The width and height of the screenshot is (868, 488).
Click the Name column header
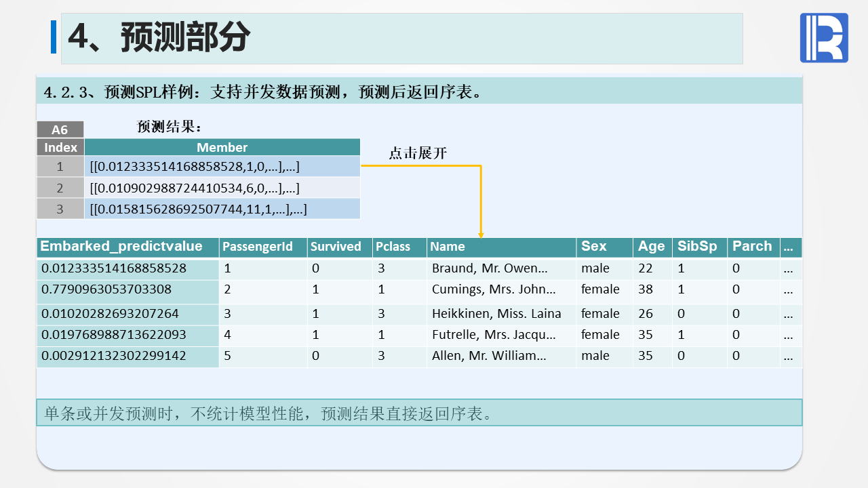pyautogui.click(x=502, y=247)
